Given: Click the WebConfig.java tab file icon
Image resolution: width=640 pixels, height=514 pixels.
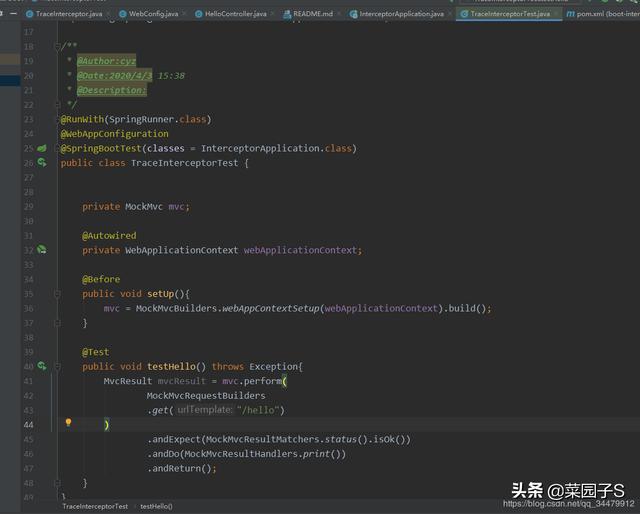Looking at the screenshot, I should coord(122,14).
